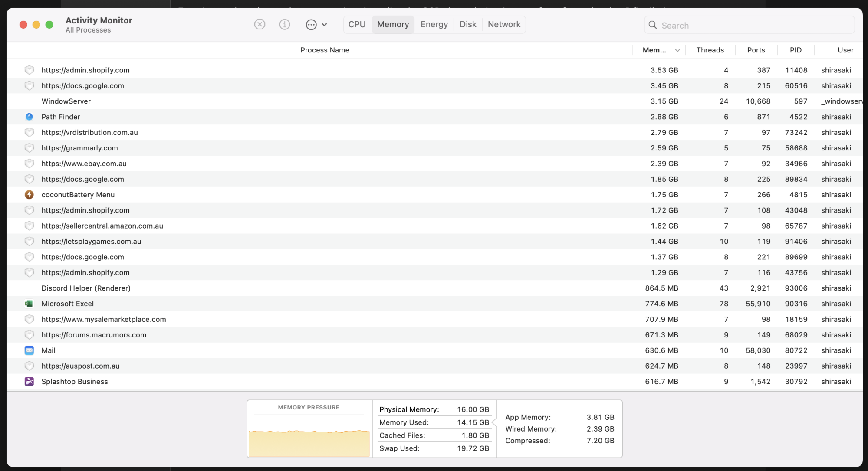The image size is (868, 471).
Task: Sort by Process Name column header
Action: pyautogui.click(x=325, y=50)
